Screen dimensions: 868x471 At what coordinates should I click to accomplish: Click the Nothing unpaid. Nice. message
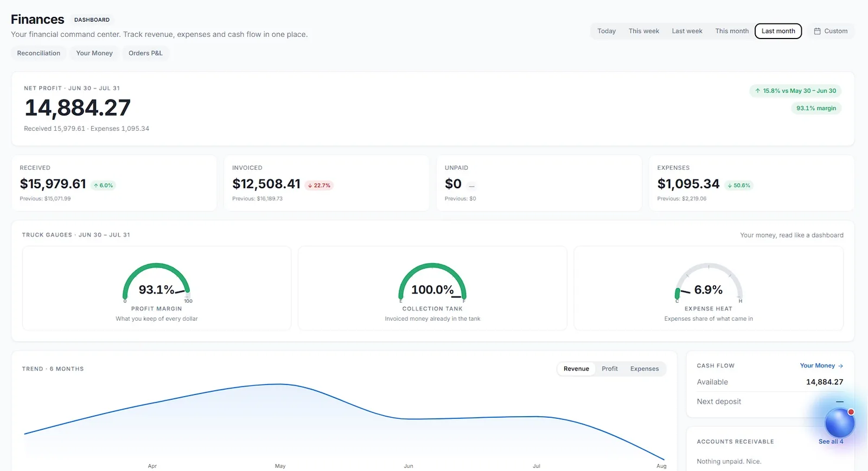729,462
